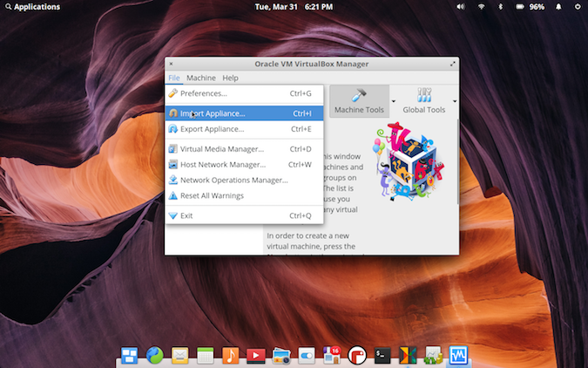This screenshot has width=588, height=368.
Task: Open System Settings switch icon in dock
Action: pyautogui.click(x=307, y=355)
